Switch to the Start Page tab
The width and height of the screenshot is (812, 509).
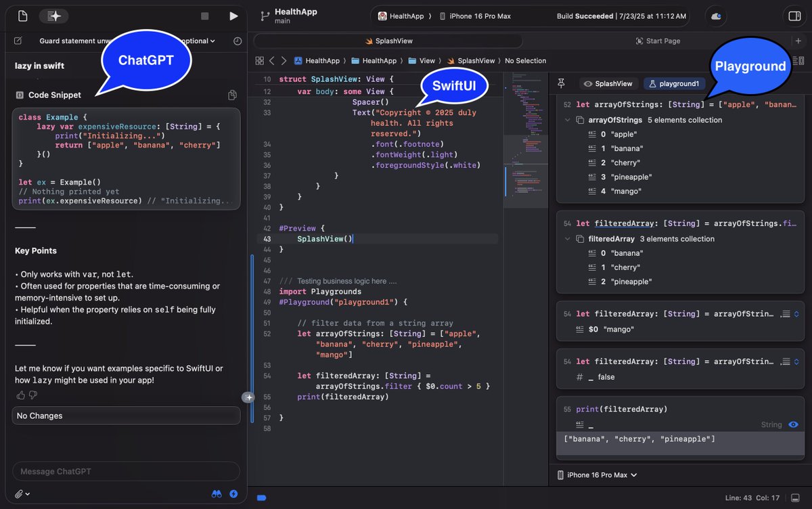[x=658, y=41]
